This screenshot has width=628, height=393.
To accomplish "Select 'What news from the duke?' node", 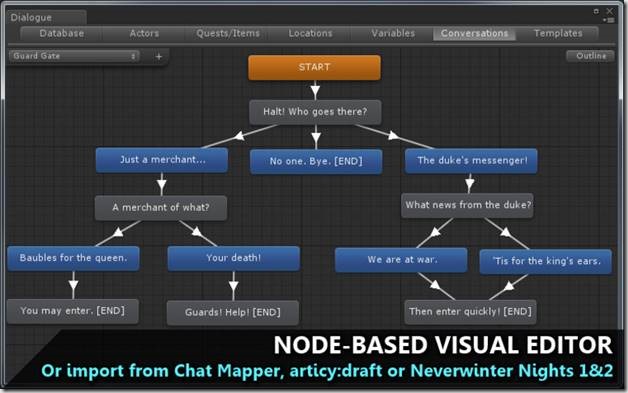I will (467, 205).
